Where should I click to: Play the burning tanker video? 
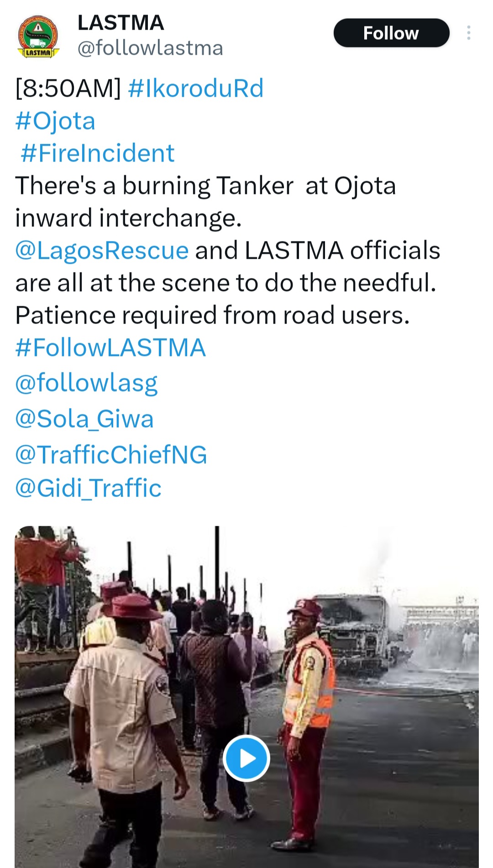[246, 758]
